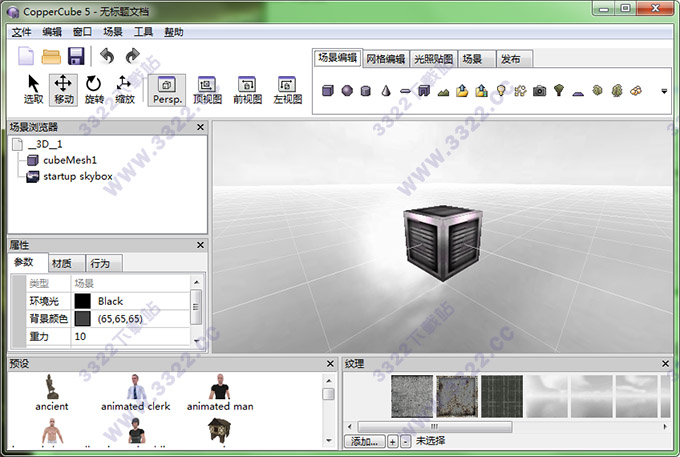Select the 选取 arrow tool
Image resolution: width=680 pixels, height=457 pixels.
point(33,89)
